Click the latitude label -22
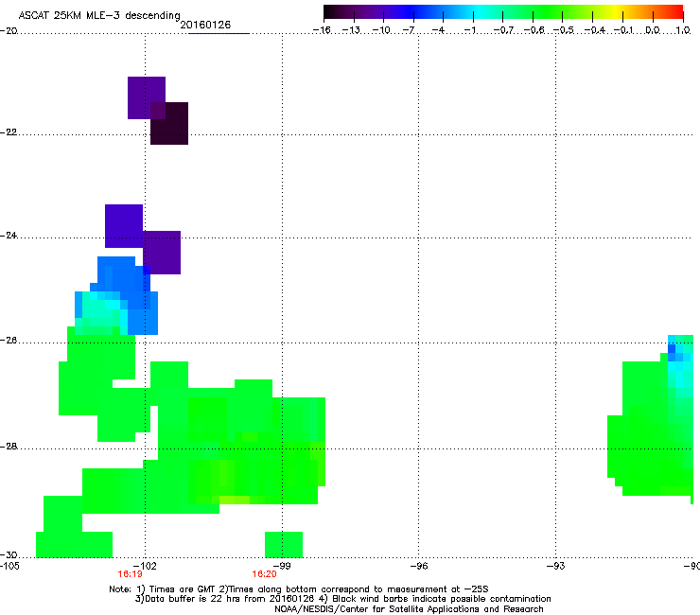The width and height of the screenshot is (700, 615). coord(9,132)
